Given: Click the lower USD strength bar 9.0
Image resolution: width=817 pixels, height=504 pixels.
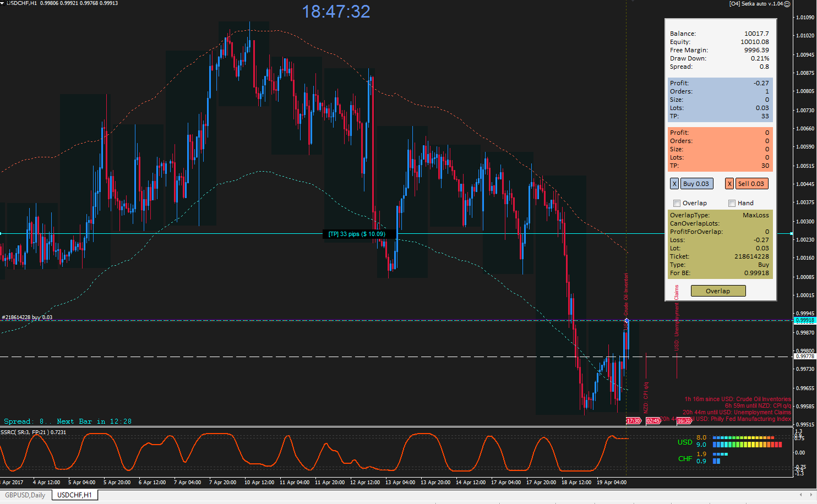Looking at the screenshot, I should (x=747, y=445).
